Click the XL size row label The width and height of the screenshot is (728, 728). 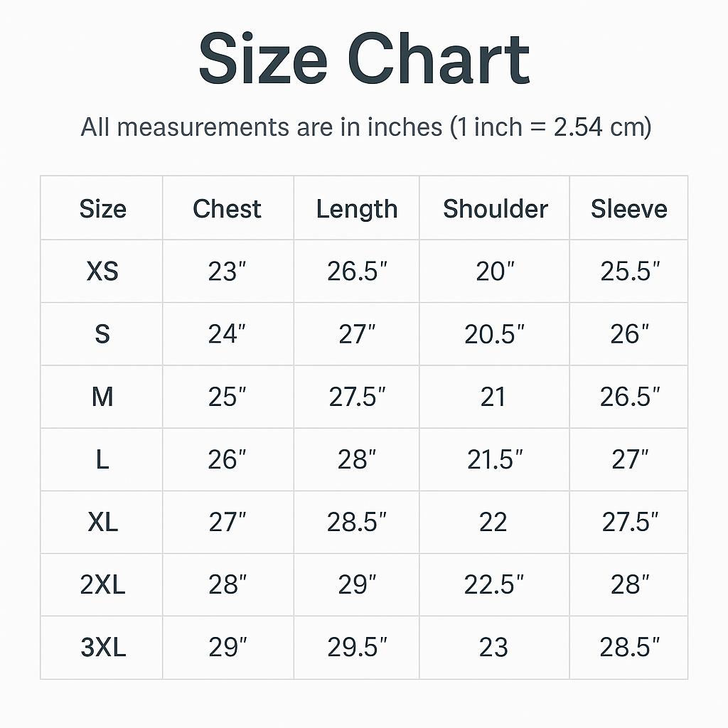coord(102,523)
